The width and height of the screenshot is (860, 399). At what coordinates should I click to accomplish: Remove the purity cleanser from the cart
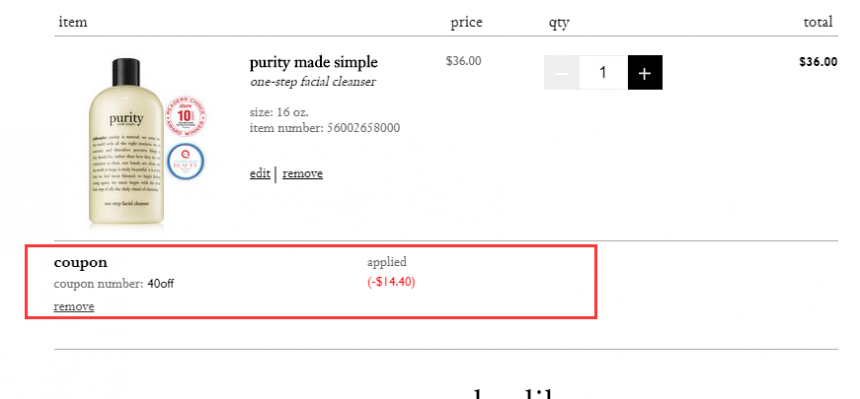pyautogui.click(x=303, y=173)
